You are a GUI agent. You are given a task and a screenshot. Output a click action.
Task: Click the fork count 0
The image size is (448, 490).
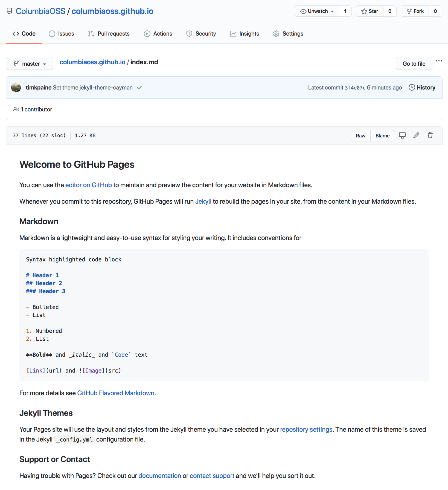coord(435,11)
